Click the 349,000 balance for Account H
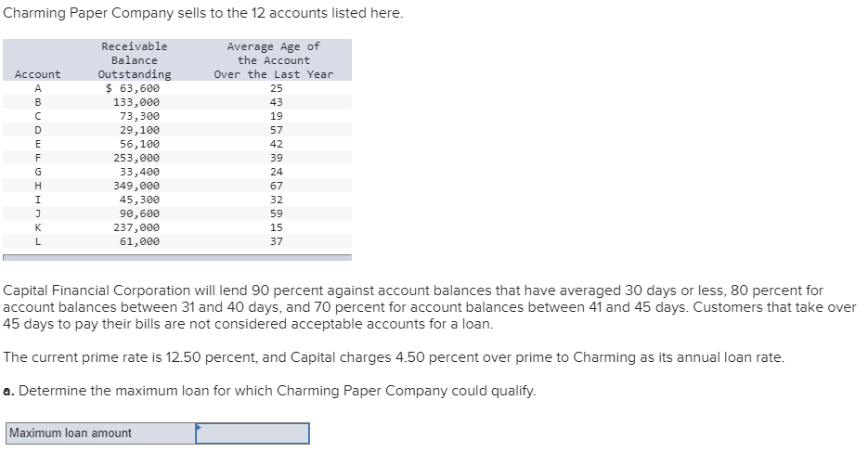The image size is (868, 452). click(x=136, y=186)
